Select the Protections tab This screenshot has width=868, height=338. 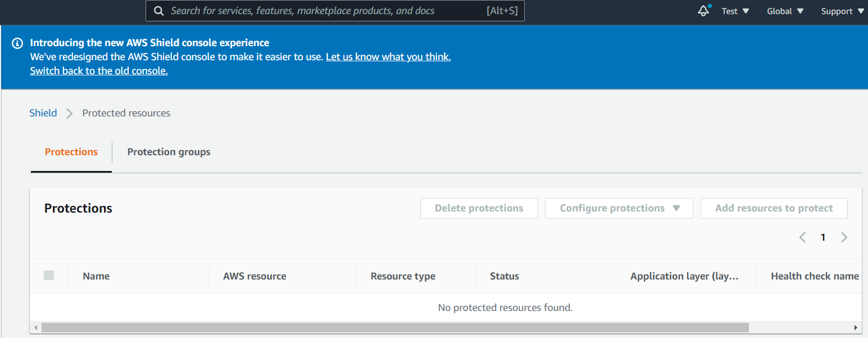[x=71, y=152]
